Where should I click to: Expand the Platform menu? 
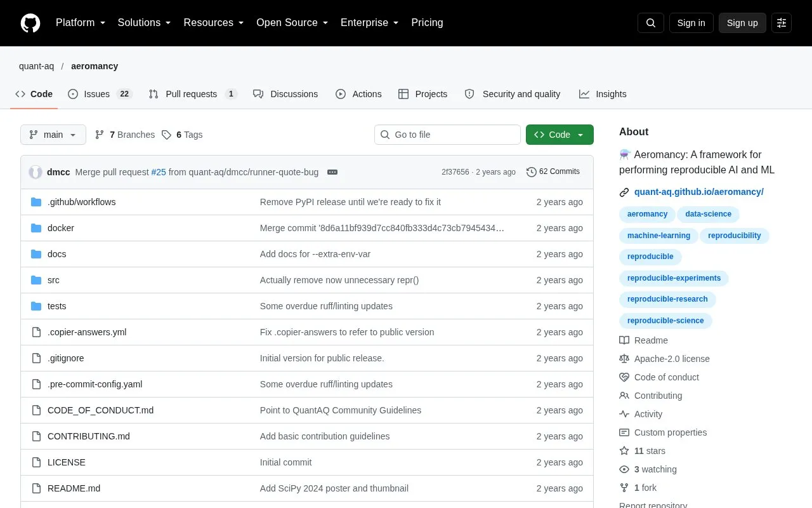tap(81, 23)
